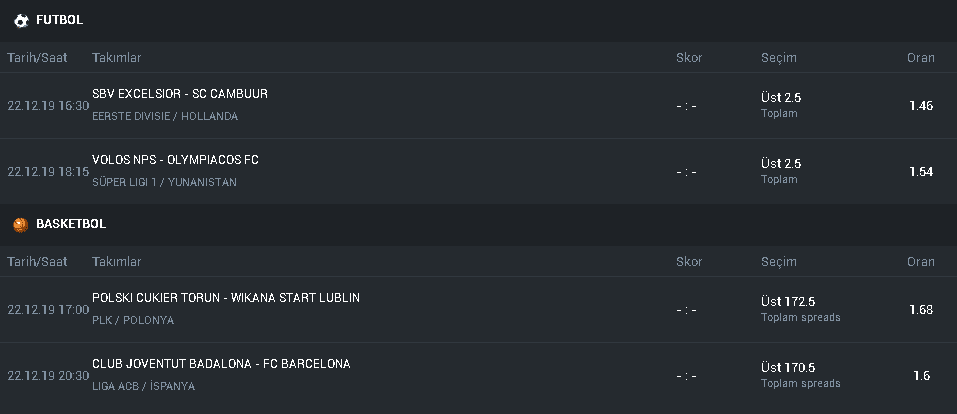Select the 1.54 odds for Olympiacos match
Viewport: 957px width, 414px height.
[x=921, y=172]
